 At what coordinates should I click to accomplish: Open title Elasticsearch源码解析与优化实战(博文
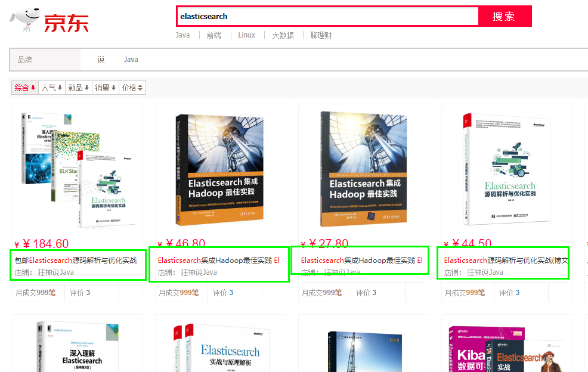point(506,261)
